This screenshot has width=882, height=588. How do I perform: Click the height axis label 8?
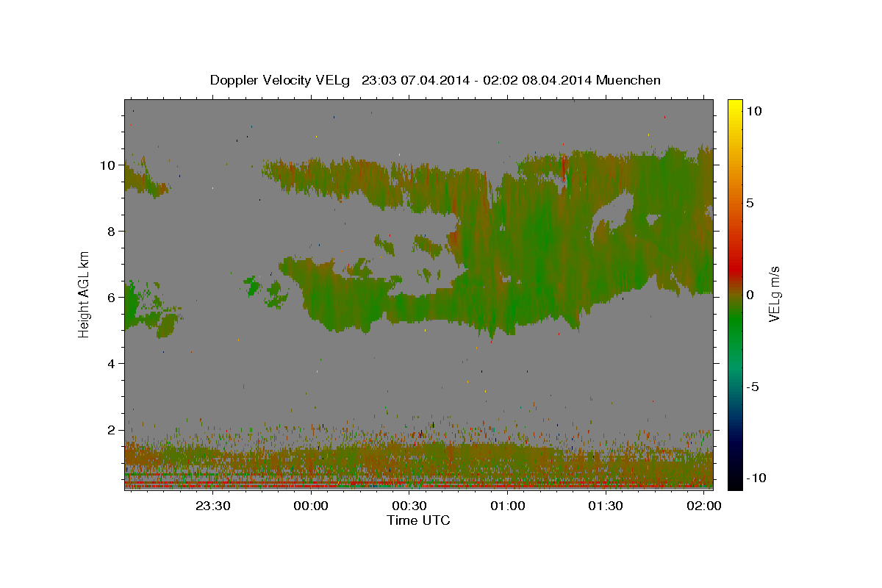point(112,232)
